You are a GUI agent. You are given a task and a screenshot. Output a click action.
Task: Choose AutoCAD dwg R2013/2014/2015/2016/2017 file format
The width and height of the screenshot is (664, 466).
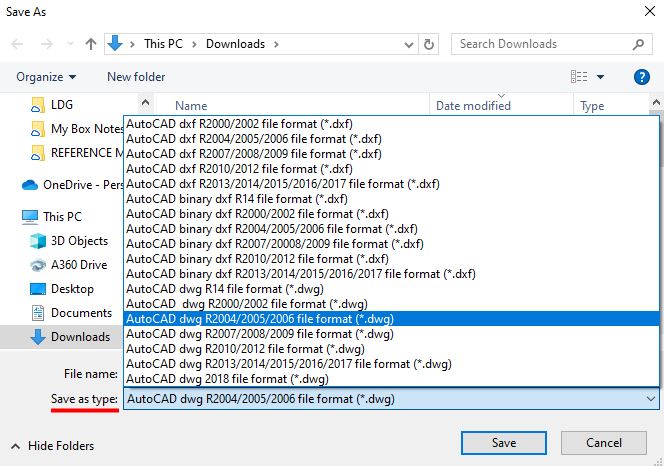pos(391,364)
